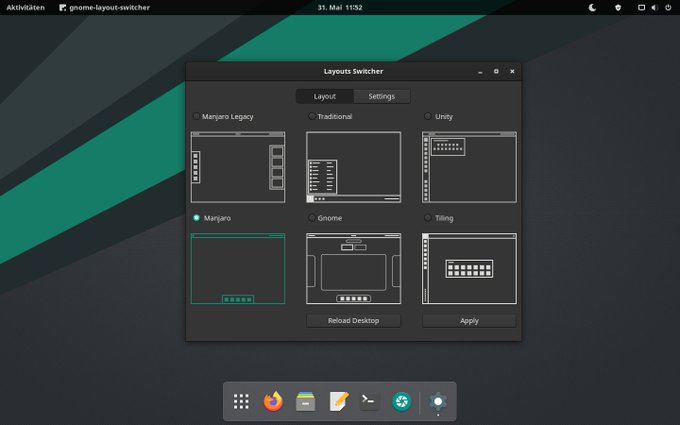Viewport: 680px width, 425px height.
Task: Click the shield icon in top bar
Action: pos(618,7)
